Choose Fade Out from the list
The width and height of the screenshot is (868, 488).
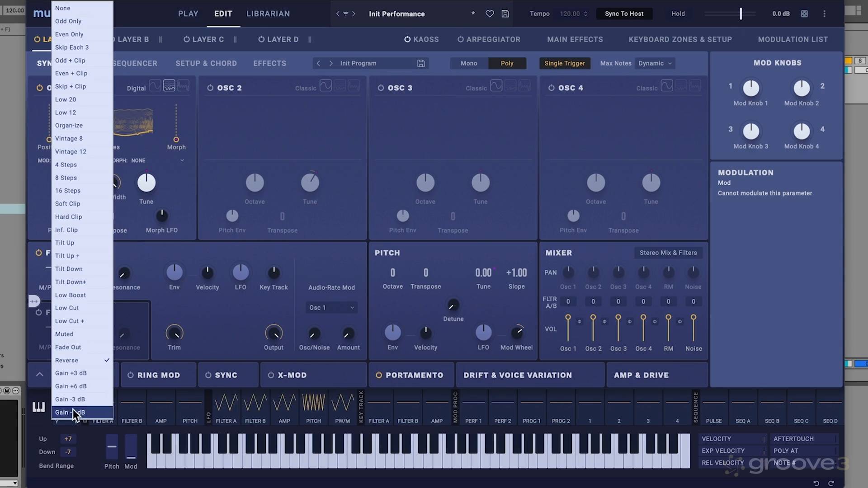pos(68,347)
